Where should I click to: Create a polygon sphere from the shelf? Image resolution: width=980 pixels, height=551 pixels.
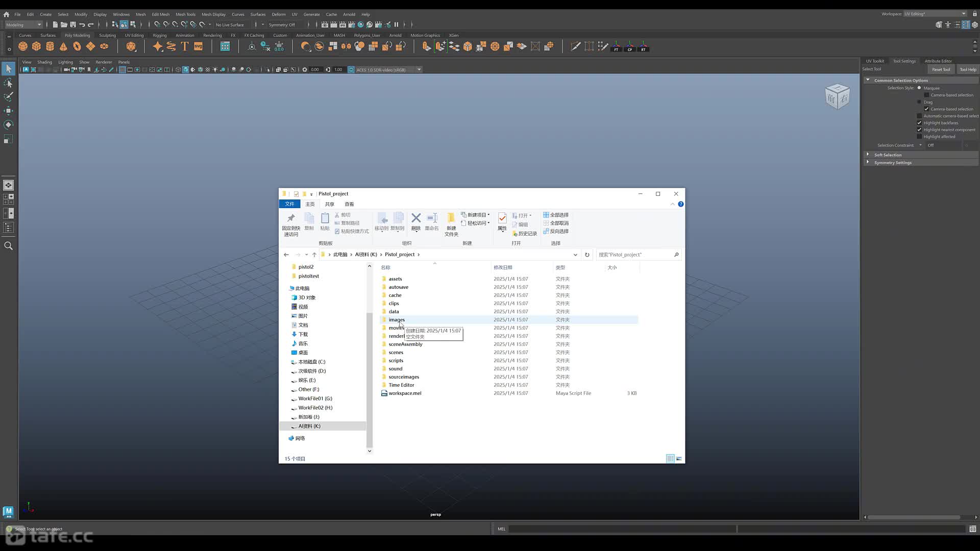click(x=23, y=46)
